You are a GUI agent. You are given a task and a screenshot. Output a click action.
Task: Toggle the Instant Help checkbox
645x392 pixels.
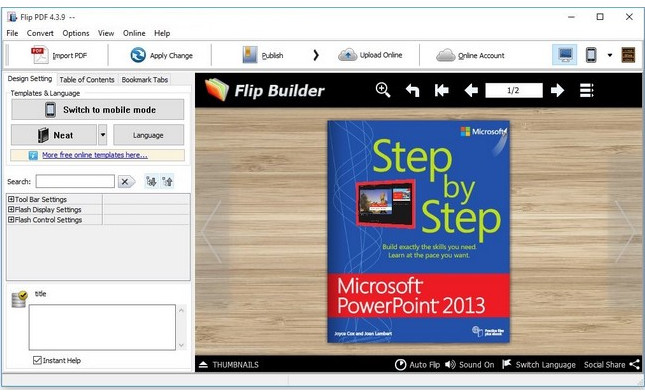pos(37,360)
